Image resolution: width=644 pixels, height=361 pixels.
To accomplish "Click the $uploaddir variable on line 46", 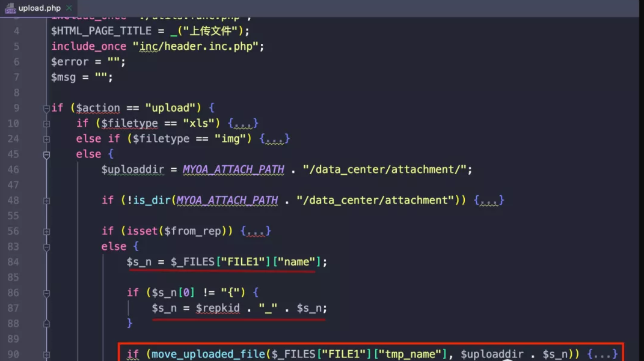I will 133,169.
